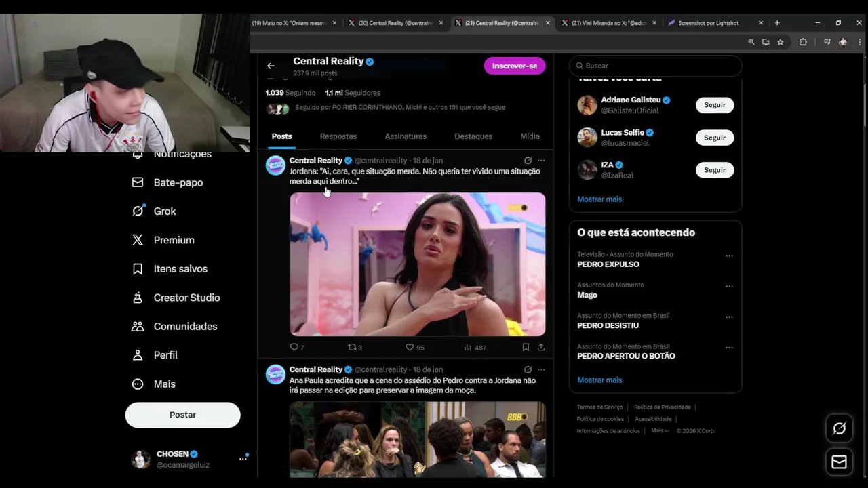Viewport: 868px width, 488px height.
Task: Open options for Mago trend
Action: [729, 286]
